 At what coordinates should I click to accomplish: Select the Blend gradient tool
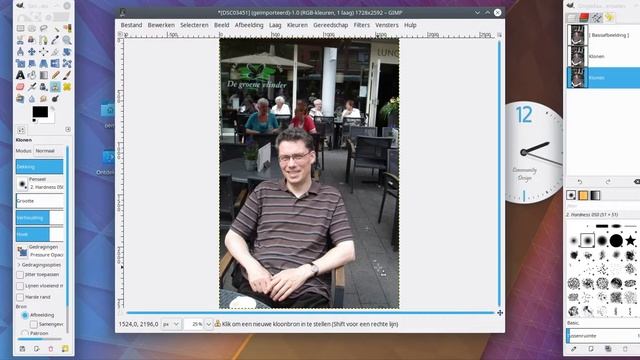[44, 75]
